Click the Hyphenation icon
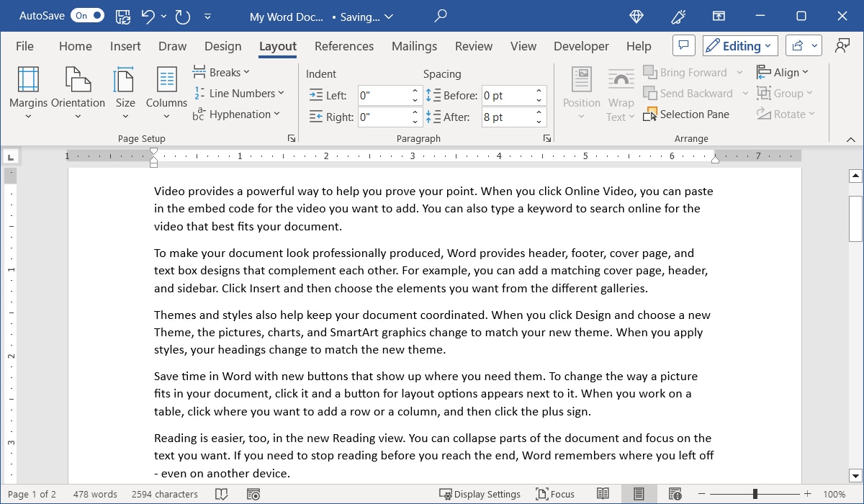The image size is (864, 504). click(x=197, y=114)
